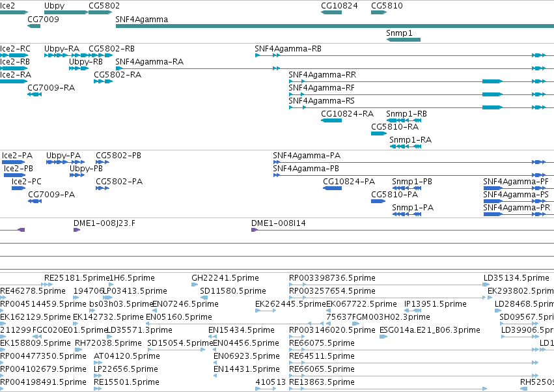Click the EN07246.5prime EST label
The width and height of the screenshot is (554, 392).
186,304
